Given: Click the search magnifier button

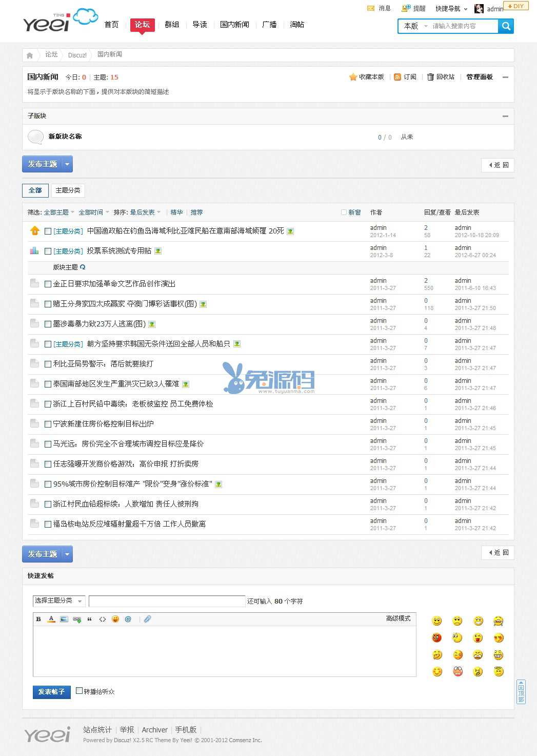Looking at the screenshot, I should click(506, 26).
